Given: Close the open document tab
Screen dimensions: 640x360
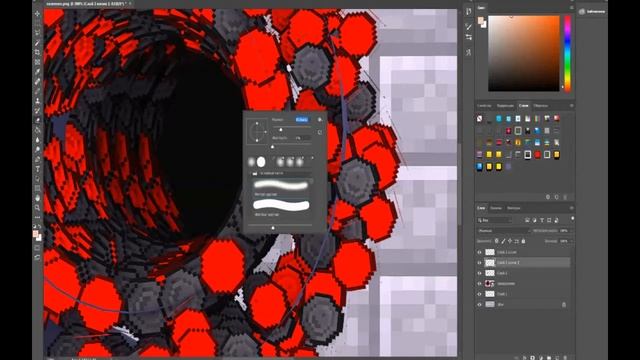Looking at the screenshot, I should [129, 4].
